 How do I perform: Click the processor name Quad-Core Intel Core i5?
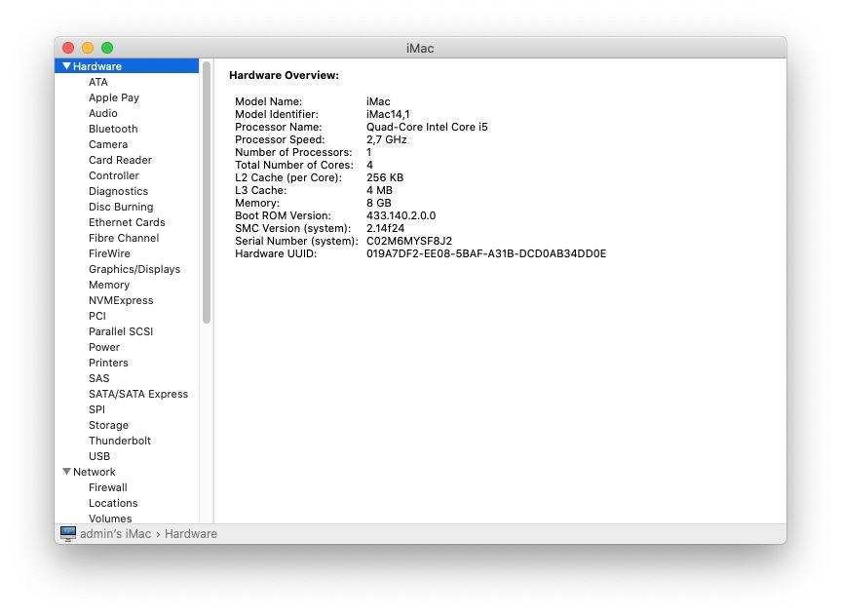(x=427, y=127)
